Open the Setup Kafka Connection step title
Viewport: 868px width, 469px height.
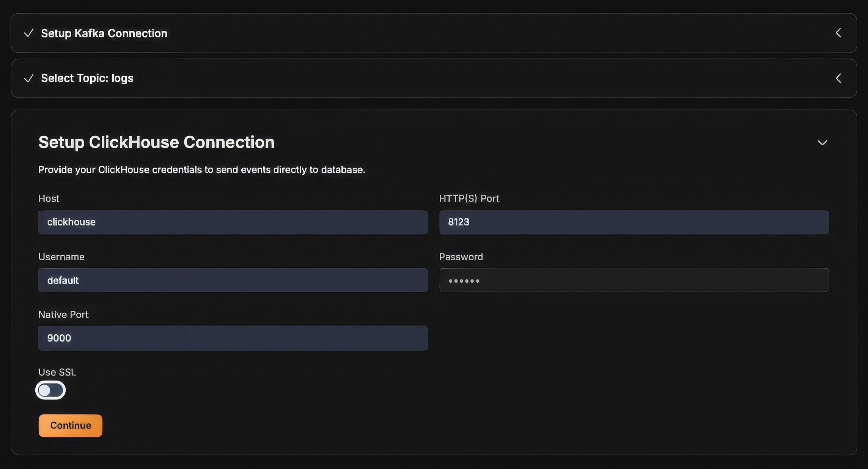click(104, 33)
